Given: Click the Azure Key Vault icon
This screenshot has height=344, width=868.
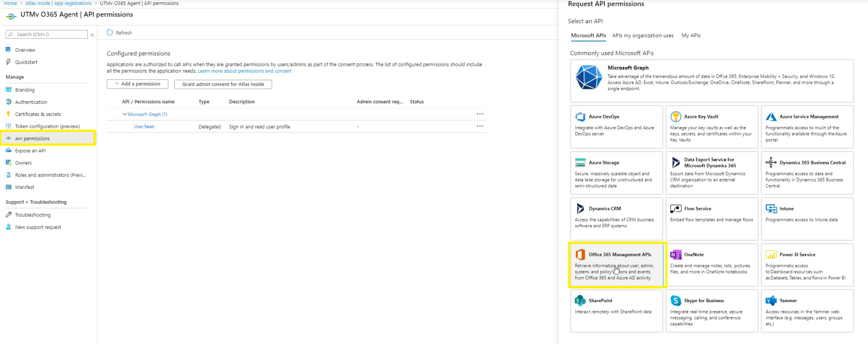Looking at the screenshot, I should tap(676, 117).
